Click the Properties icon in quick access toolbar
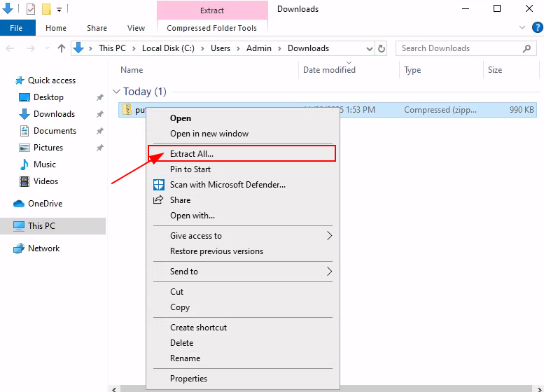This screenshot has height=392, width=544. point(31,9)
